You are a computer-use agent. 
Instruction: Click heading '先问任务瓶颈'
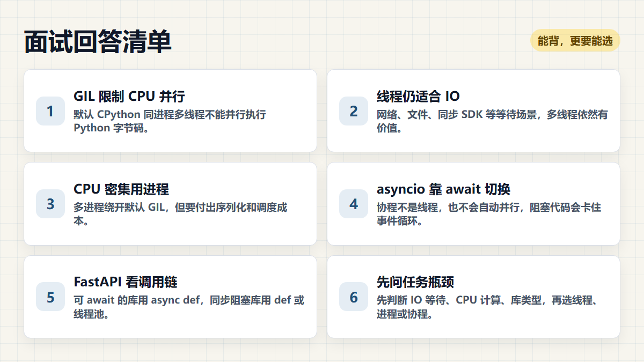(415, 282)
